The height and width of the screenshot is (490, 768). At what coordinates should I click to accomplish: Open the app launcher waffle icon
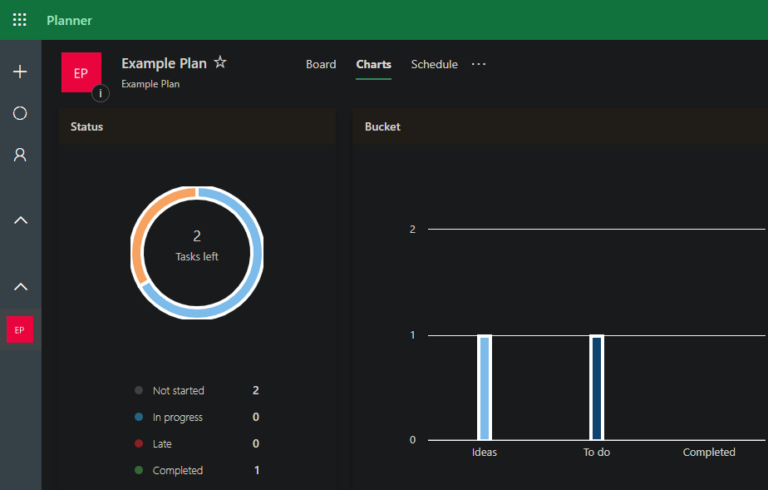[19, 20]
